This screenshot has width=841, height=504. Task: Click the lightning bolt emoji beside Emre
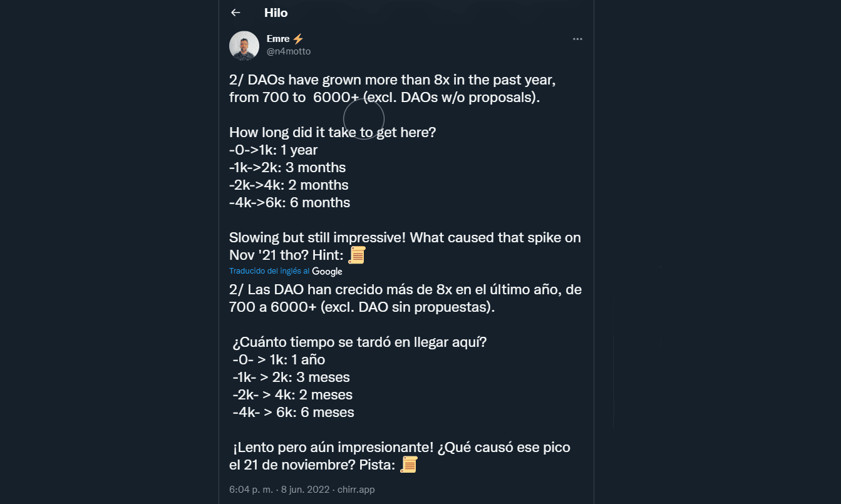pos(298,39)
